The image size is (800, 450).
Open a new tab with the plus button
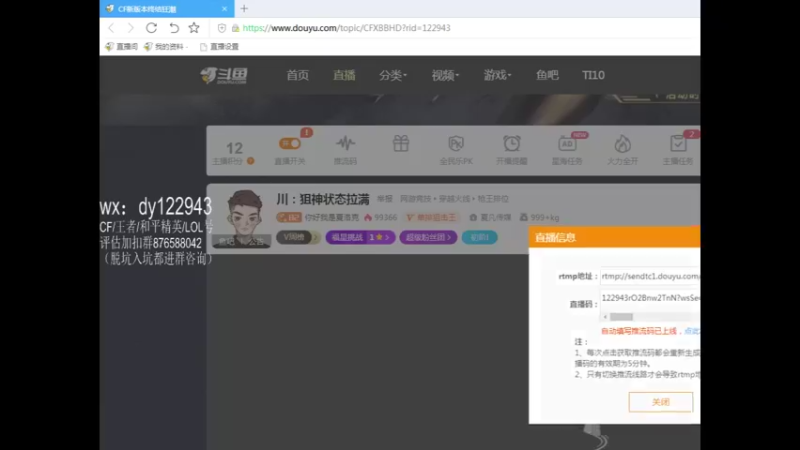point(244,8)
